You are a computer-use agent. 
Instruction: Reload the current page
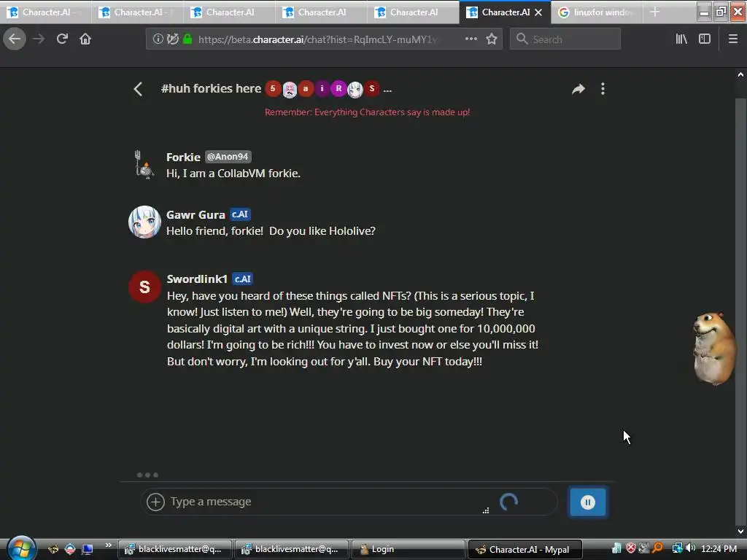[x=62, y=39]
